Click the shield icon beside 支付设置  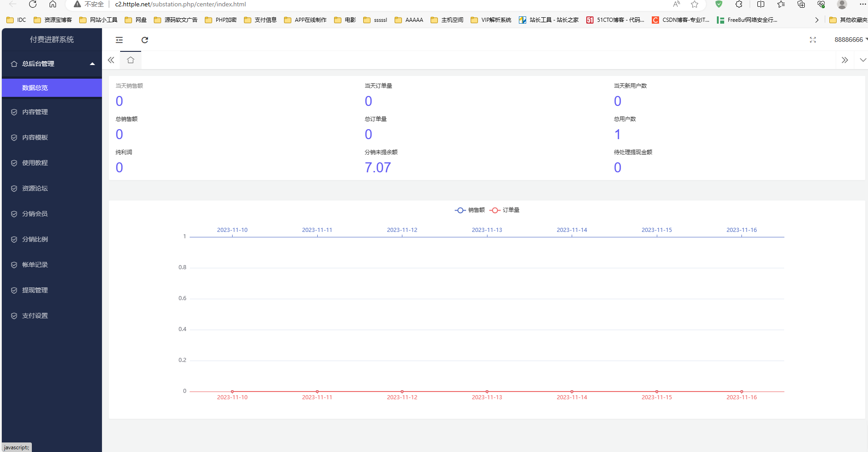14,316
